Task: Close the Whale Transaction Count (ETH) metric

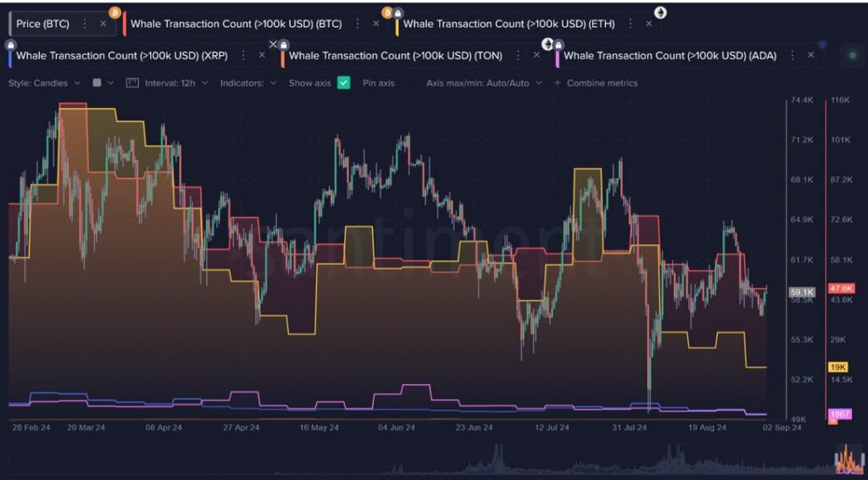Action: (x=648, y=24)
